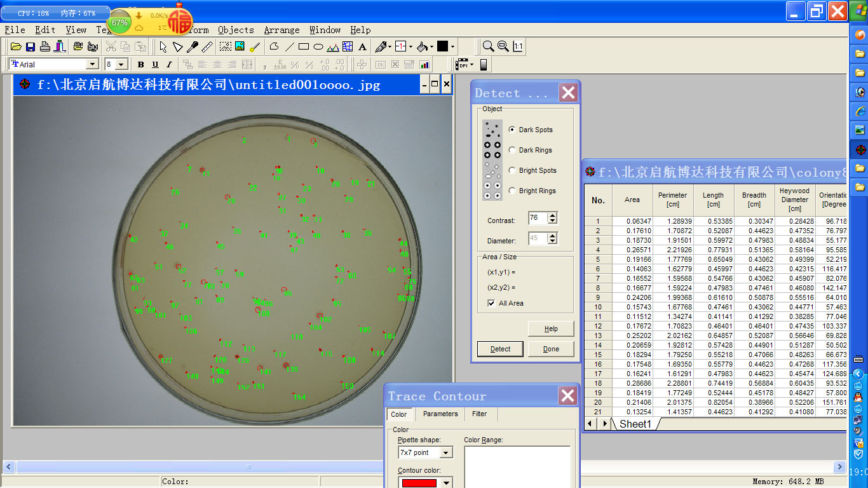Select the ellipse drawing tool

318,46
